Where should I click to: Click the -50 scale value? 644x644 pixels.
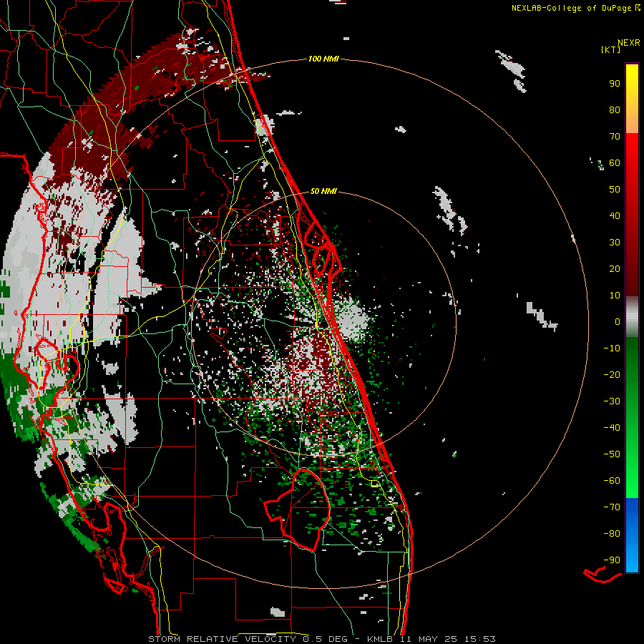(612, 454)
